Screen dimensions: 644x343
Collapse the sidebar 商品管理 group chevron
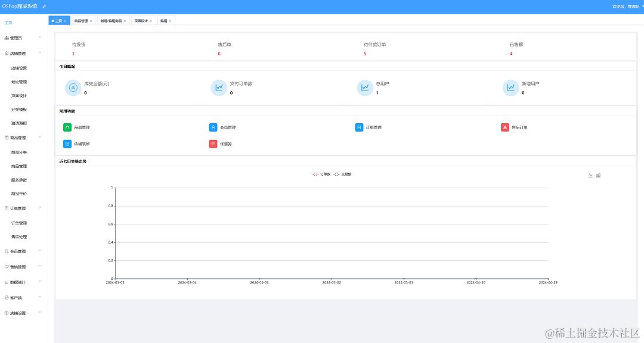[40, 138]
